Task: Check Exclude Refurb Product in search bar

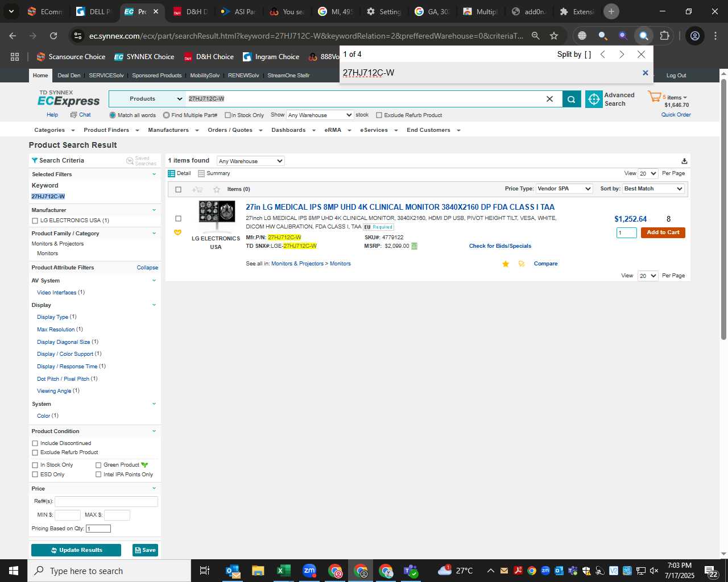Action: pos(379,115)
